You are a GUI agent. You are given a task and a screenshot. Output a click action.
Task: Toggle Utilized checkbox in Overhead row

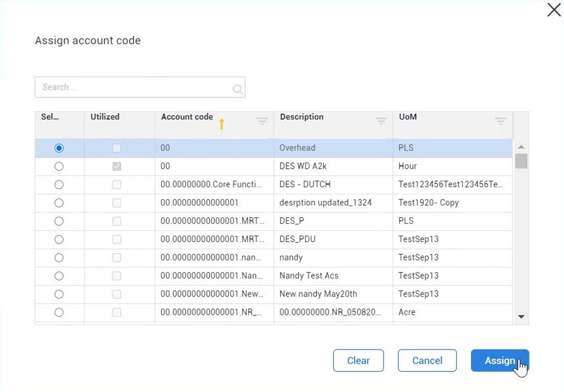[x=116, y=148]
